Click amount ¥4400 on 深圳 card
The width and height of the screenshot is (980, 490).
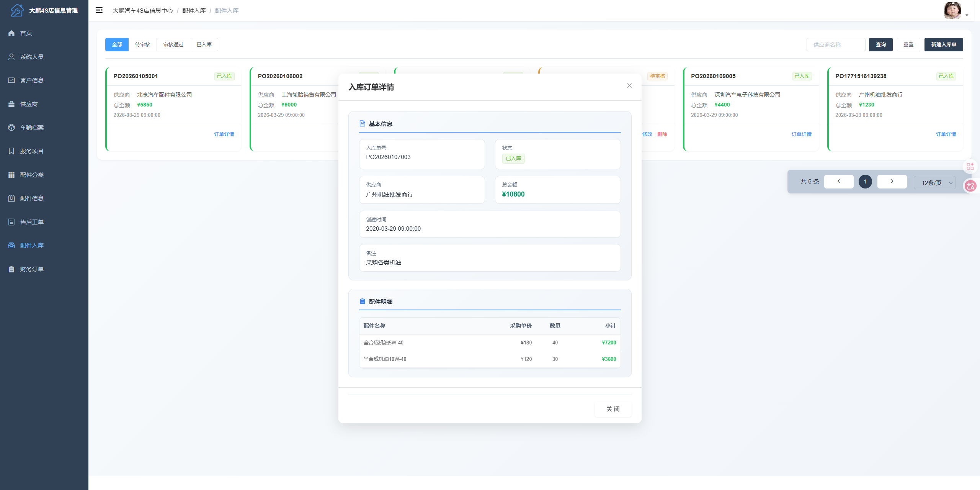point(722,105)
